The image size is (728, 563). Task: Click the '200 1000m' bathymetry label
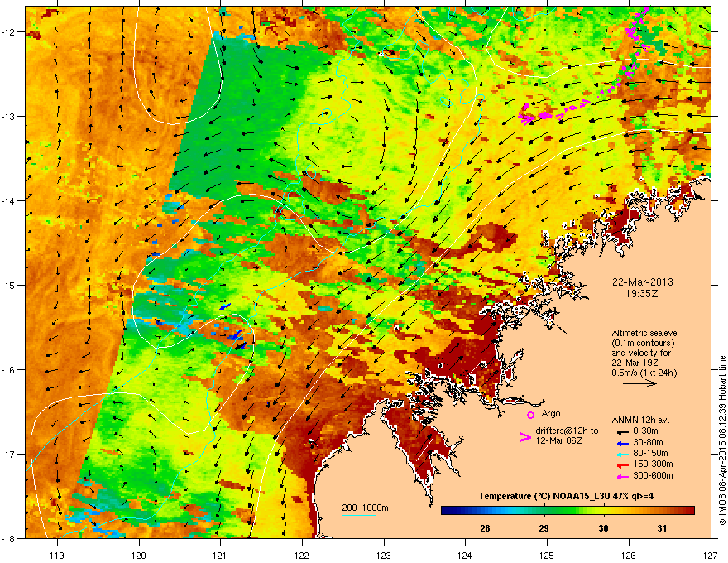(365, 508)
